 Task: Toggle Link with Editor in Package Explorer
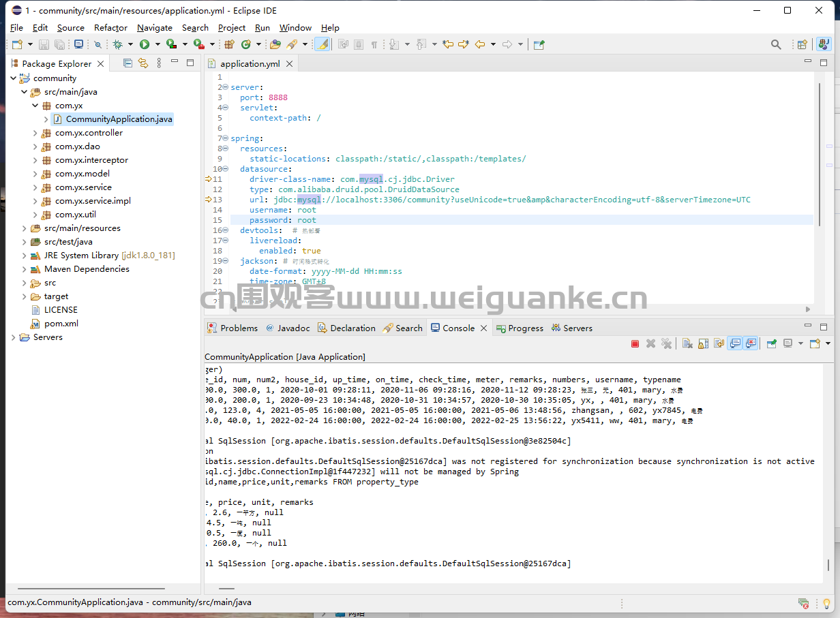(143, 63)
